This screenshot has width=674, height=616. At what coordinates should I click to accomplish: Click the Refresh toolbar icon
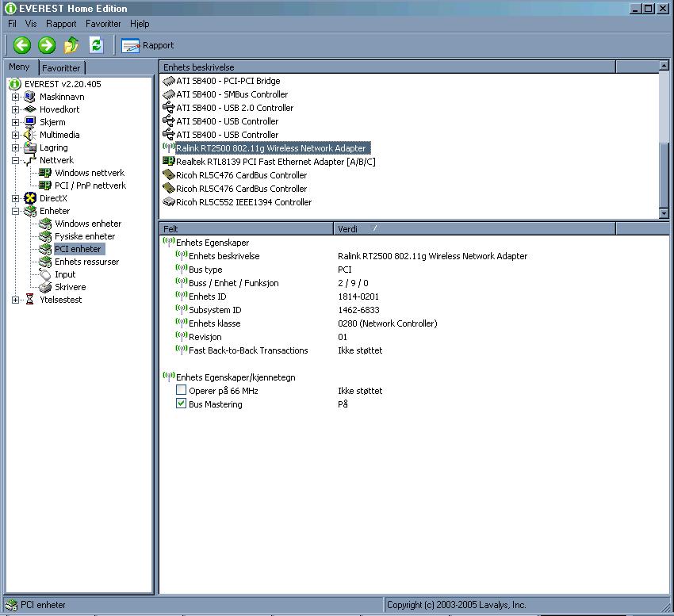point(96,44)
